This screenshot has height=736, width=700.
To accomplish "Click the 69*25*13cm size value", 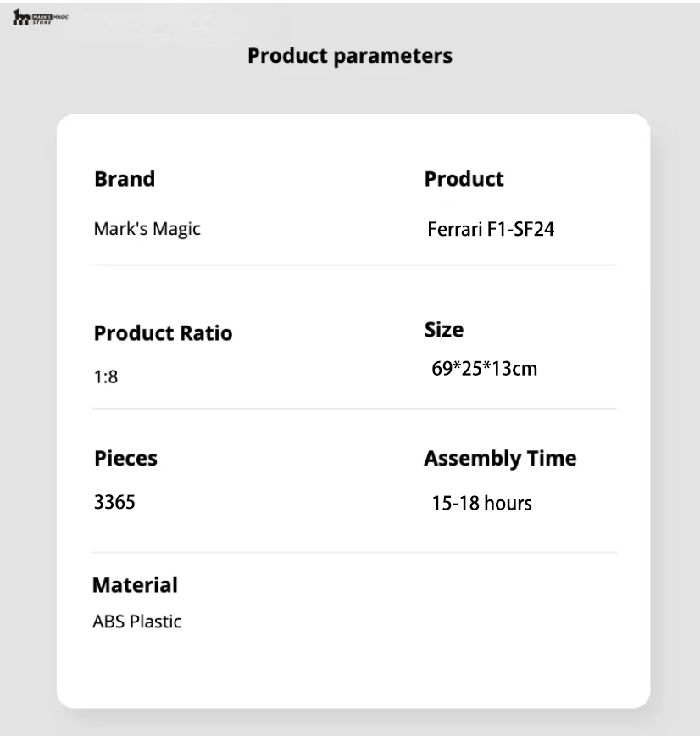I will tap(485, 369).
